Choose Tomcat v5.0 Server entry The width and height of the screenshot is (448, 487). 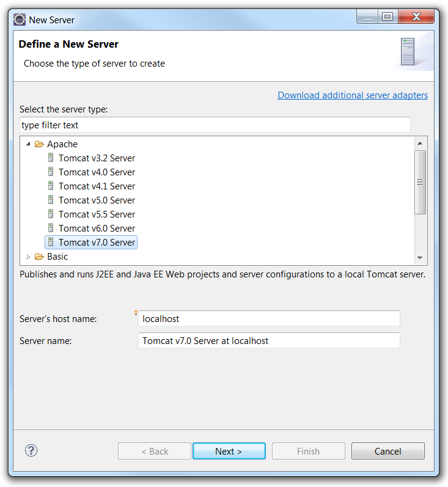pos(97,200)
